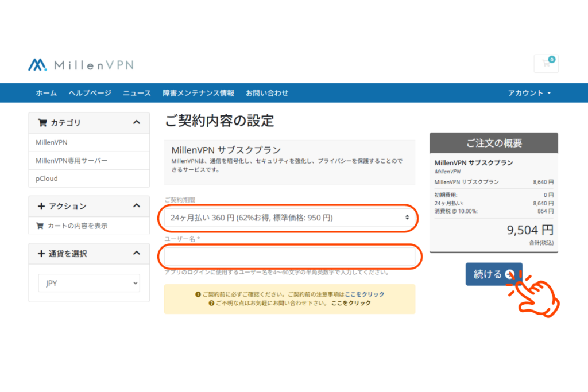This screenshot has height=392, width=588.
Task: Collapse the カテゴリ panel chevron
Action: click(x=136, y=122)
